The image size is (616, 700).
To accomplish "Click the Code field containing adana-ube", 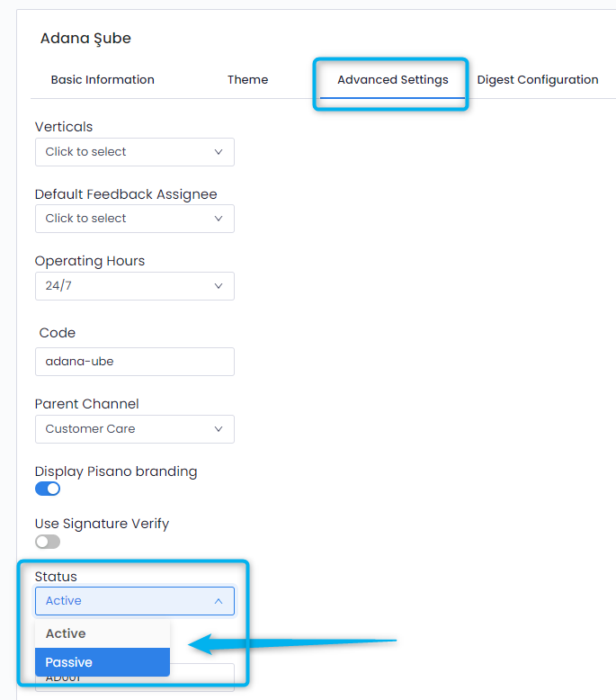I will (x=134, y=362).
